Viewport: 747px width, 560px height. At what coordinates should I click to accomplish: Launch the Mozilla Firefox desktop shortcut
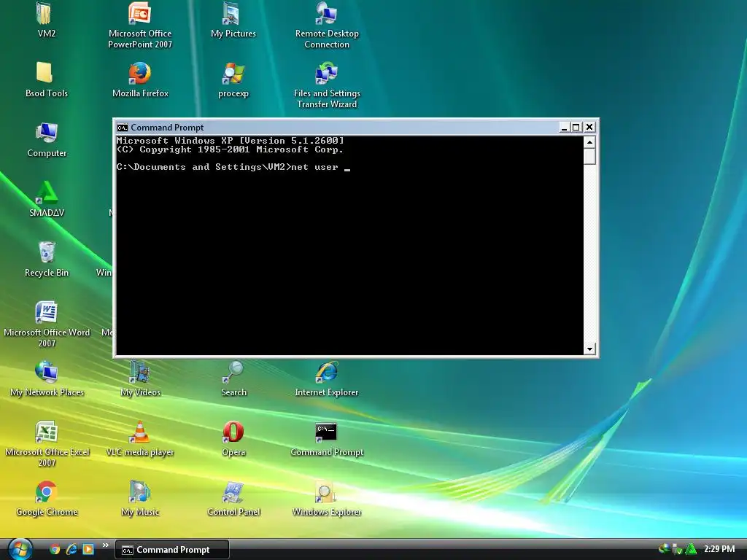(x=139, y=74)
